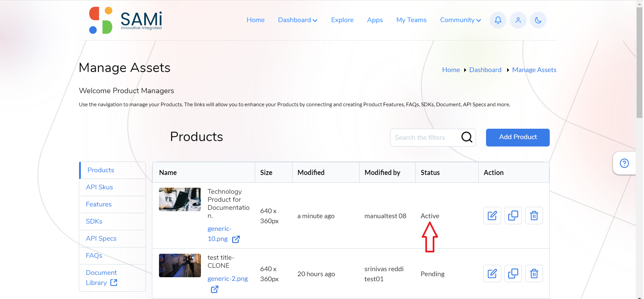Select Products in the sidebar
This screenshot has width=644, height=299.
coord(112,170)
